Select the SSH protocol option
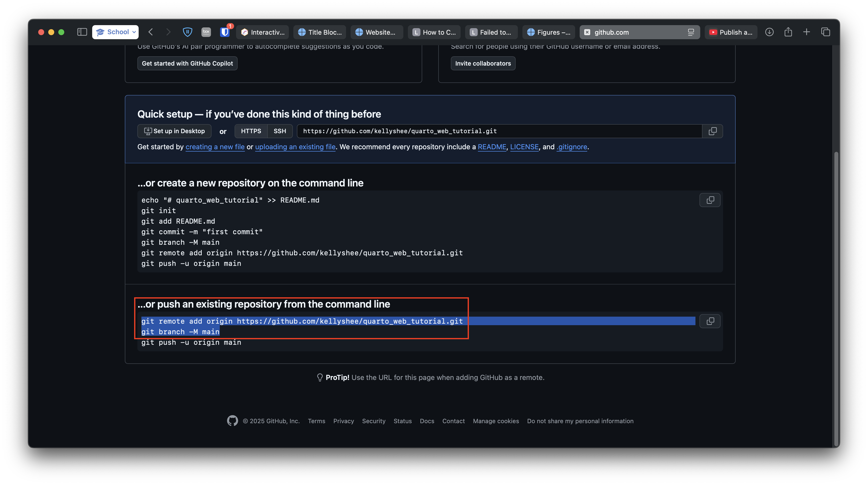Image resolution: width=868 pixels, height=485 pixels. point(280,131)
